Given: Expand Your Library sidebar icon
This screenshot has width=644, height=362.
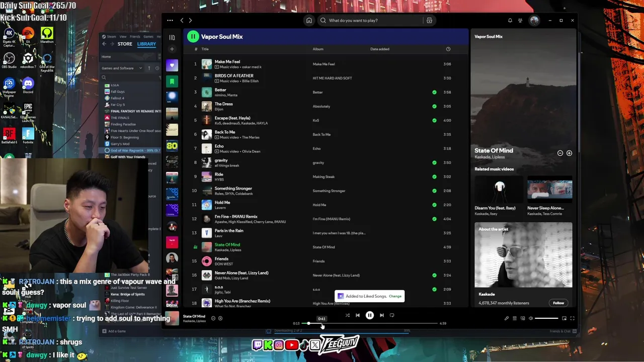Looking at the screenshot, I should tap(172, 37).
